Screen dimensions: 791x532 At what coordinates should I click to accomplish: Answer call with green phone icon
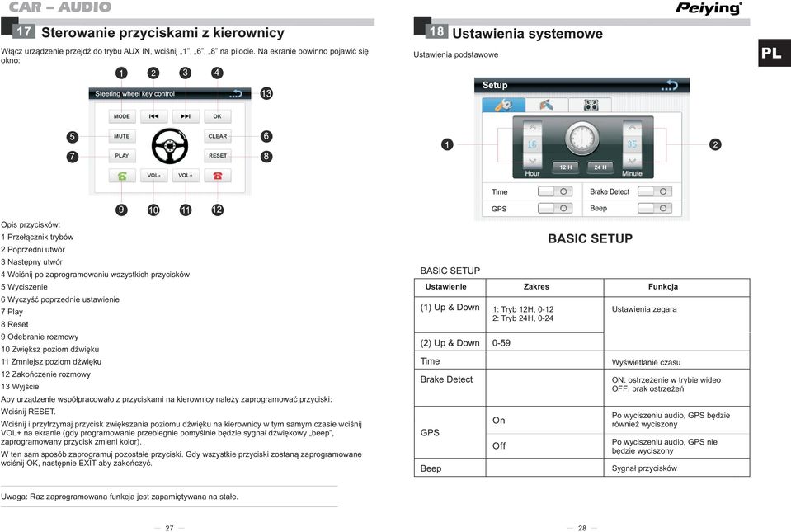121,176
